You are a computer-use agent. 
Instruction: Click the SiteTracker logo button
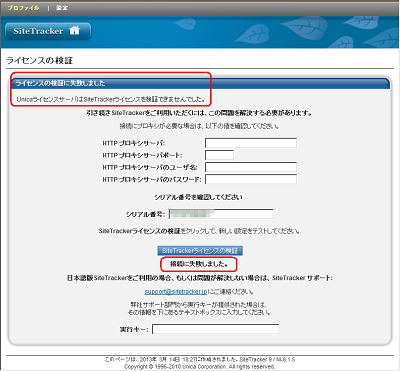pyautogui.click(x=48, y=31)
